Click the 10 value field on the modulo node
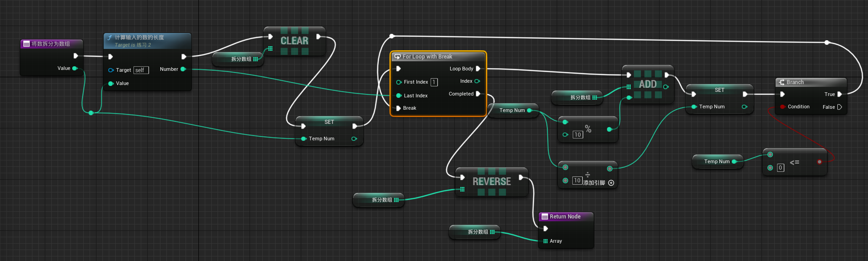Image resolution: width=868 pixels, height=261 pixels. (x=578, y=135)
